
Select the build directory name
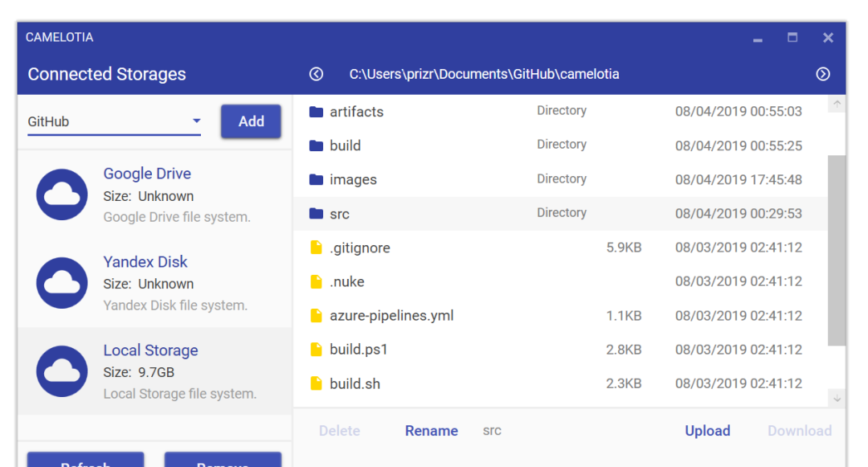pos(346,145)
